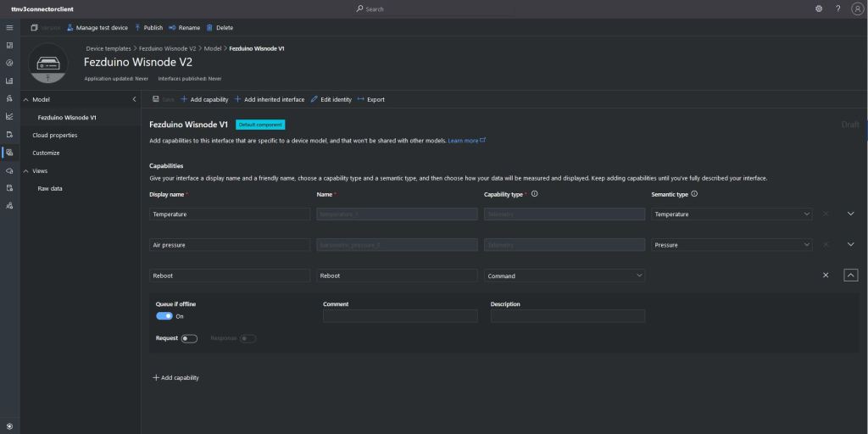Enable the Request toggle

coord(189,339)
